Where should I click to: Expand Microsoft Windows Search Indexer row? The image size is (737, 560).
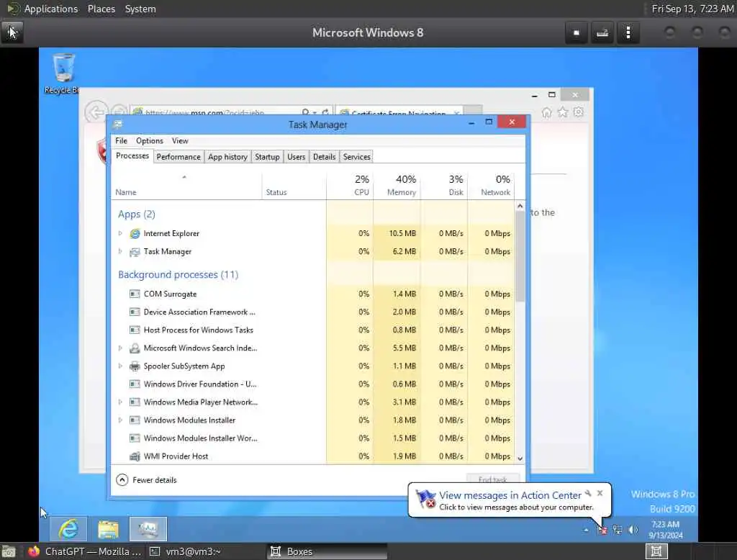click(120, 348)
